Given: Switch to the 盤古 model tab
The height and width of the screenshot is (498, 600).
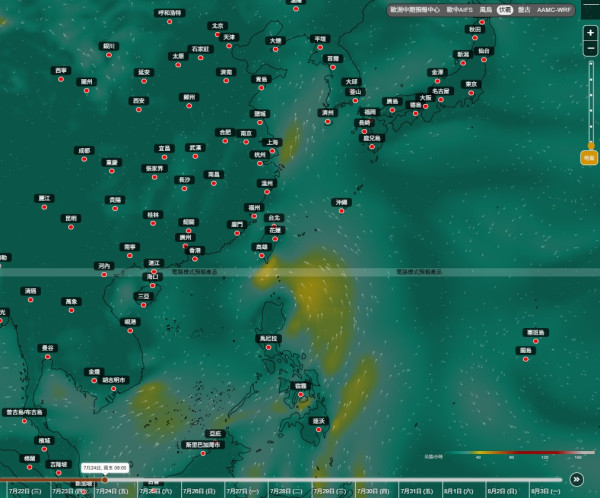Looking at the screenshot, I should coord(524,10).
